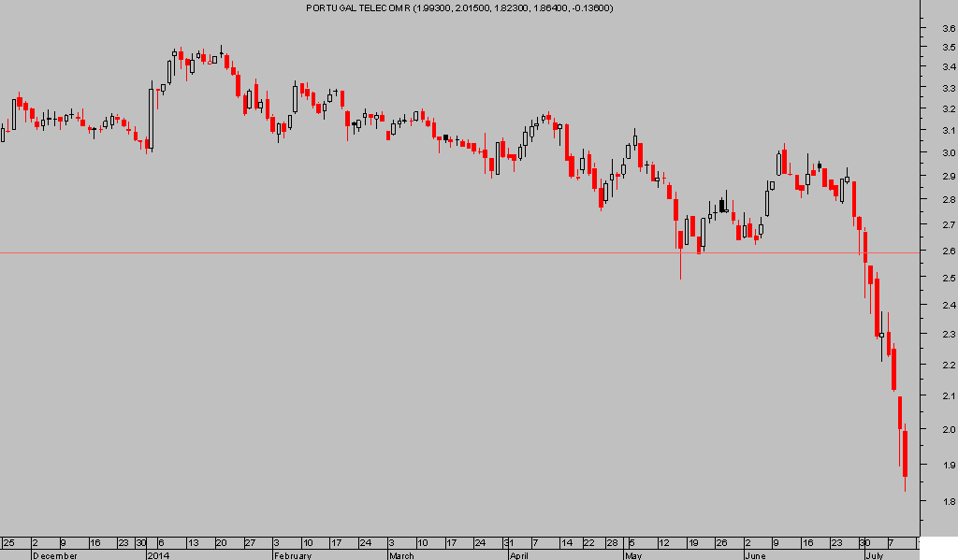The image size is (958, 560).
Task: Click the March month label
Action: tap(401, 555)
